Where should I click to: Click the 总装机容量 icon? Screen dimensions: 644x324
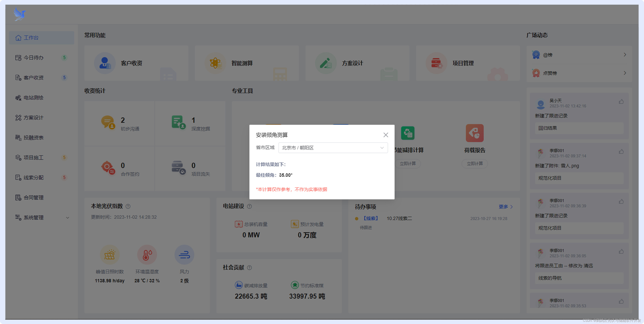tap(239, 224)
